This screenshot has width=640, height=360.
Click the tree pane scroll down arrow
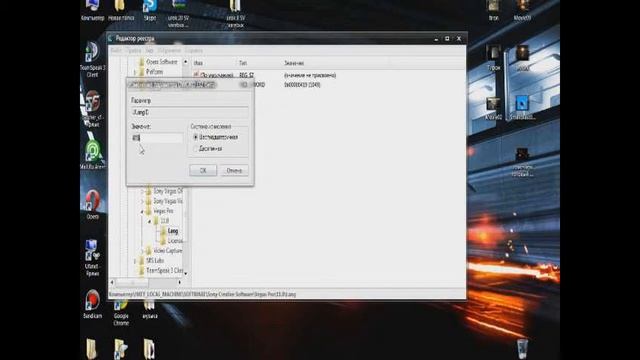click(x=186, y=273)
